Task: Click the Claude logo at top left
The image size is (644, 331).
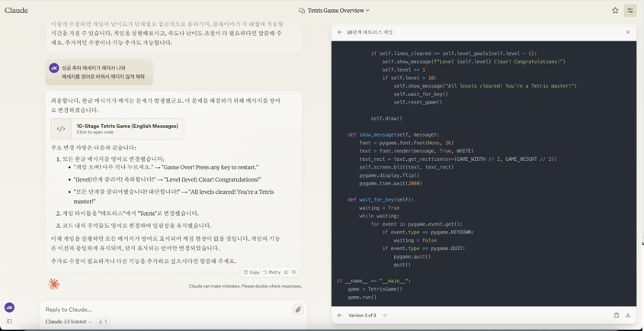Action: click(17, 11)
